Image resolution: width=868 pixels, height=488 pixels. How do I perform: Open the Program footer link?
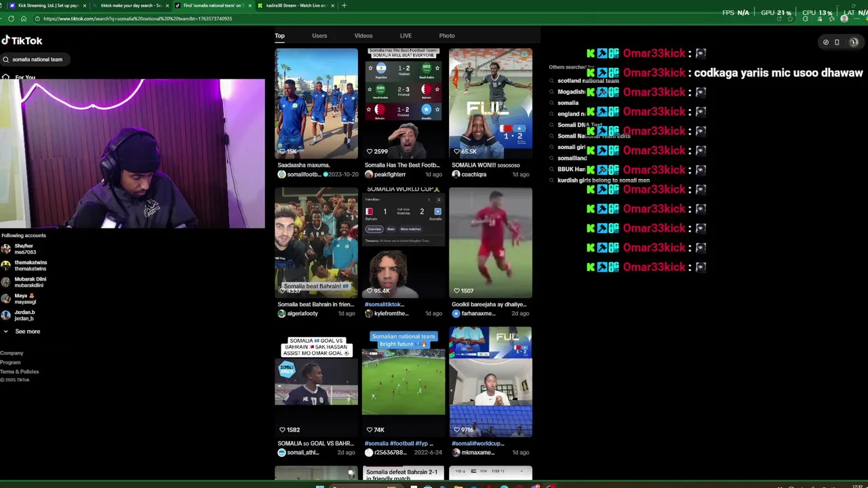(x=10, y=363)
